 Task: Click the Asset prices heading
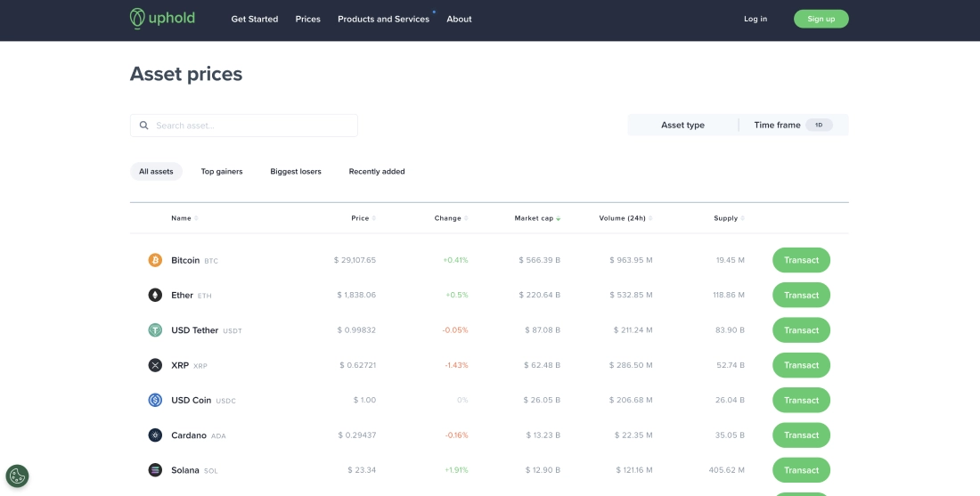coord(186,74)
